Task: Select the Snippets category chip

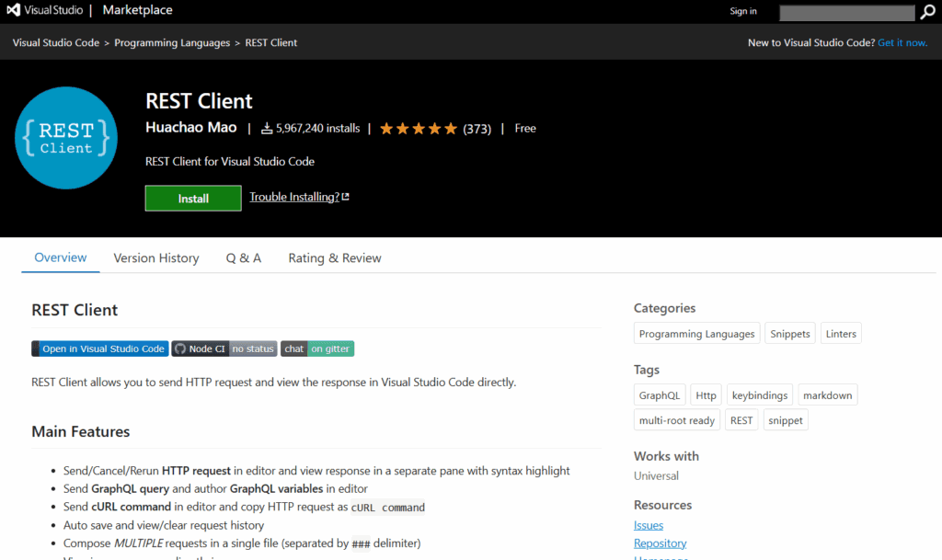Action: [790, 334]
